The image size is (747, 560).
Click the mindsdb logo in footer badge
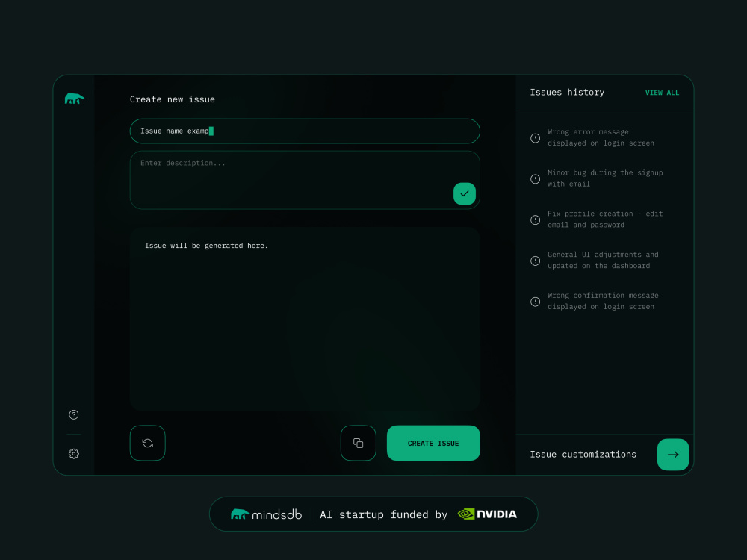coord(267,514)
